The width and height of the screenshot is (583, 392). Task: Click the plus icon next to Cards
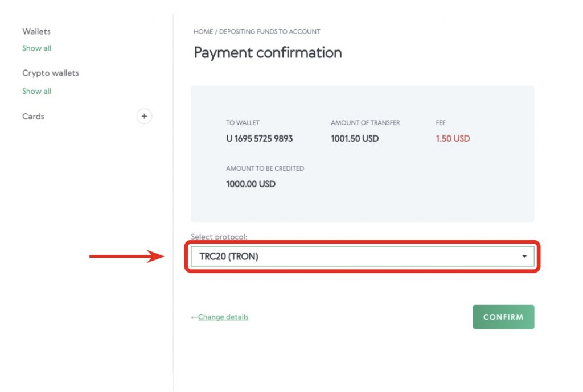[x=144, y=117]
